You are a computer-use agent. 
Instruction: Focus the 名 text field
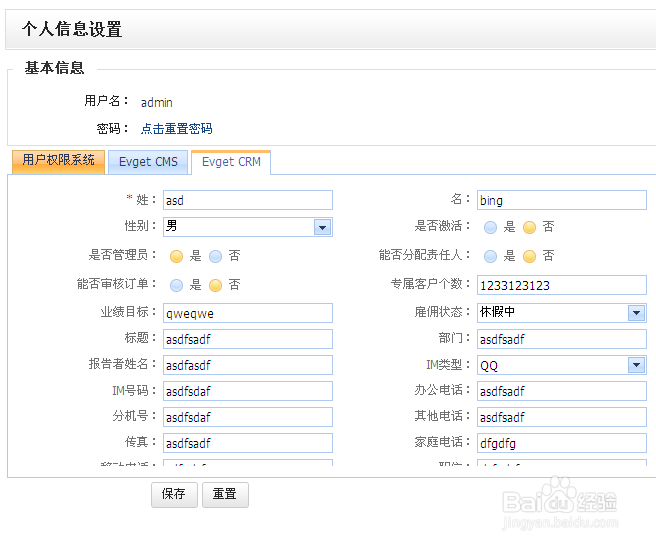pos(561,200)
